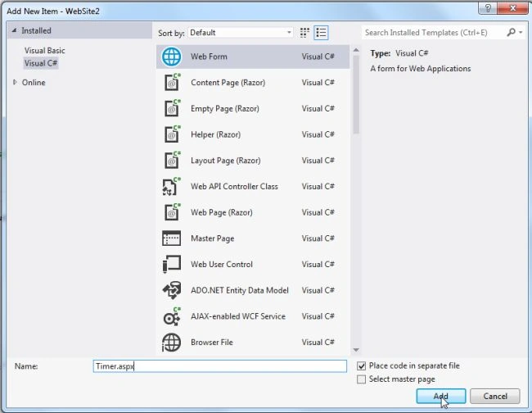532x413 pixels.
Task: Click the Helper (Razor) icon
Action: coord(172,134)
